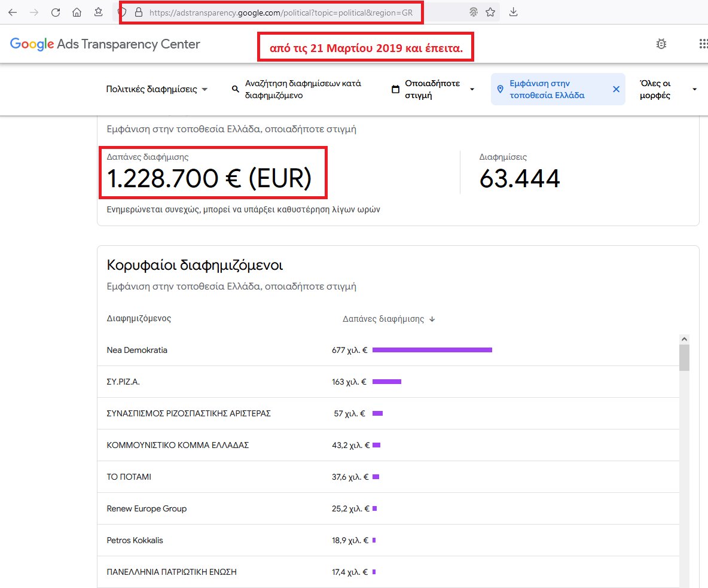Click the ΣΥΝΑΣΠΙΣΜΟΣ ΡΙΖΟΣΠΑΣΤΙΚΗΣ ΑΡΙΣΤΕΡΑΣ spend bar
The image size is (708, 588).
point(377,413)
